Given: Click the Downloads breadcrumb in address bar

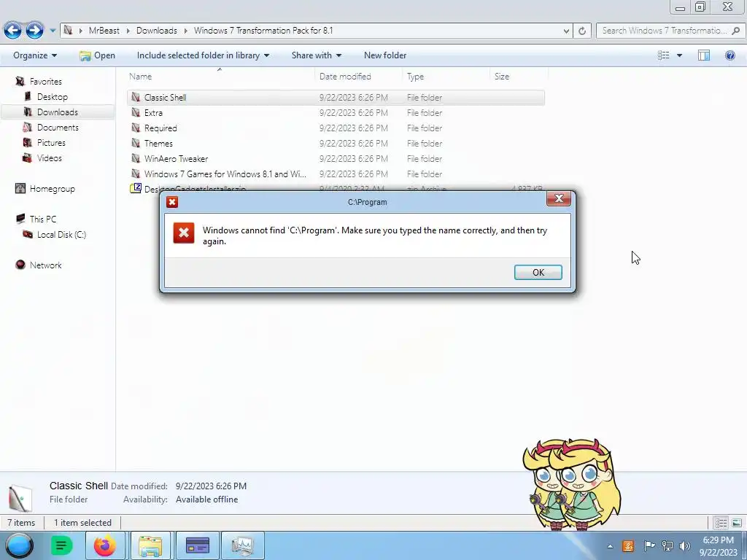Looking at the screenshot, I should 156,31.
